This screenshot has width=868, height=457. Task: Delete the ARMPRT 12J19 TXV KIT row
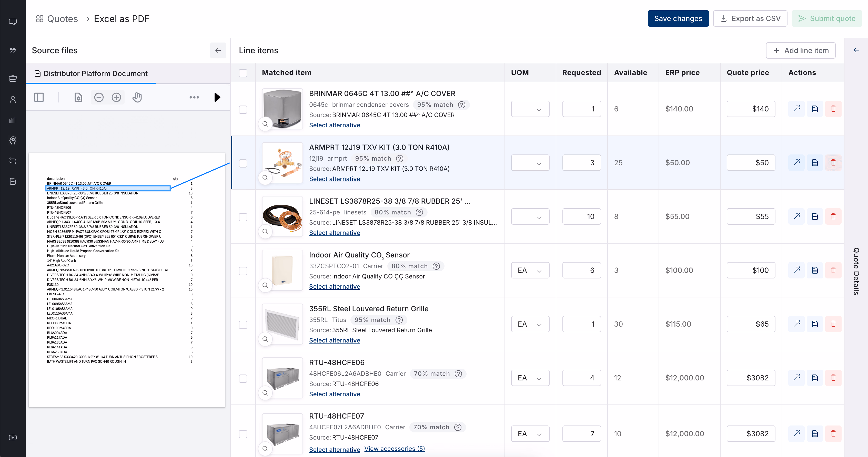coord(833,163)
